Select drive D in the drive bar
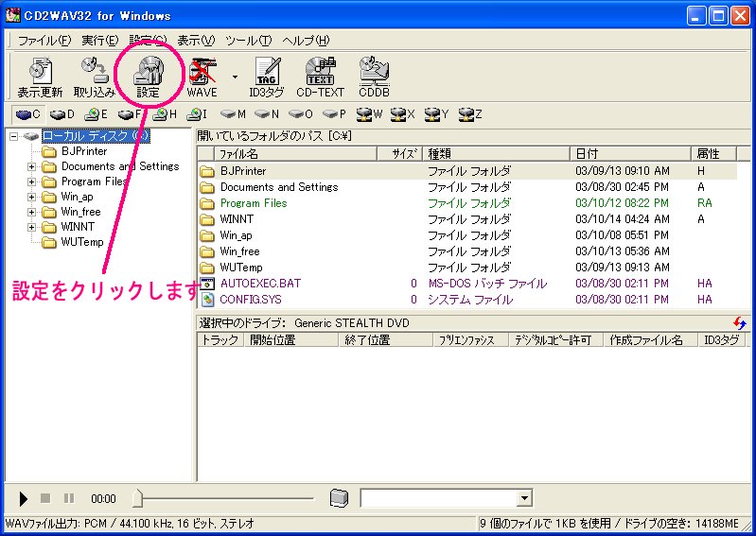 62,114
